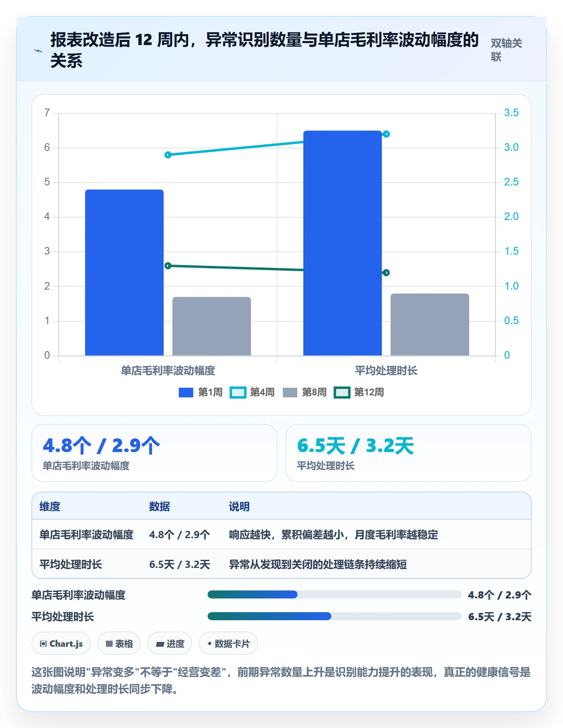The height and width of the screenshot is (728, 563).
Task: Click the 维度 column header
Action: click(x=50, y=506)
